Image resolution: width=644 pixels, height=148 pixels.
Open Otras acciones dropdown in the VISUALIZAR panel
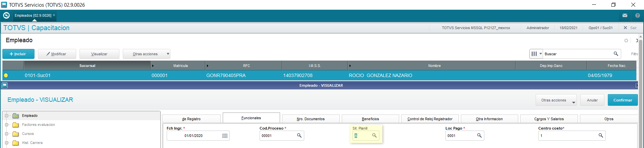coord(556,100)
